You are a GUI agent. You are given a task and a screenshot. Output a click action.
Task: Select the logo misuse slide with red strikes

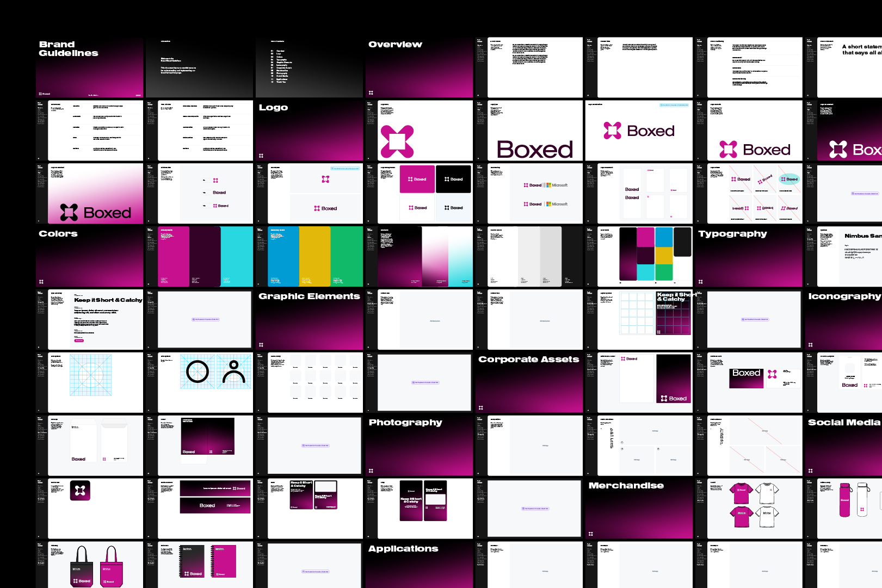(x=749, y=194)
